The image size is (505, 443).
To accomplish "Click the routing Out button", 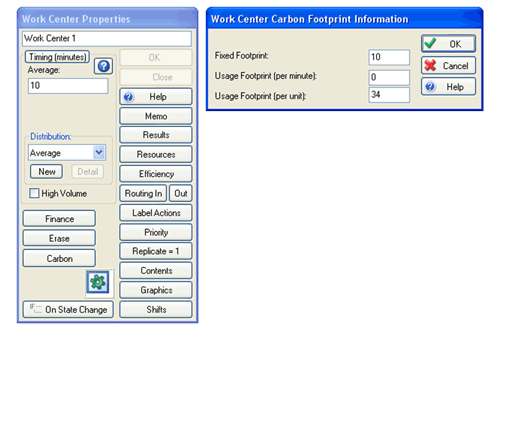I will click(181, 193).
